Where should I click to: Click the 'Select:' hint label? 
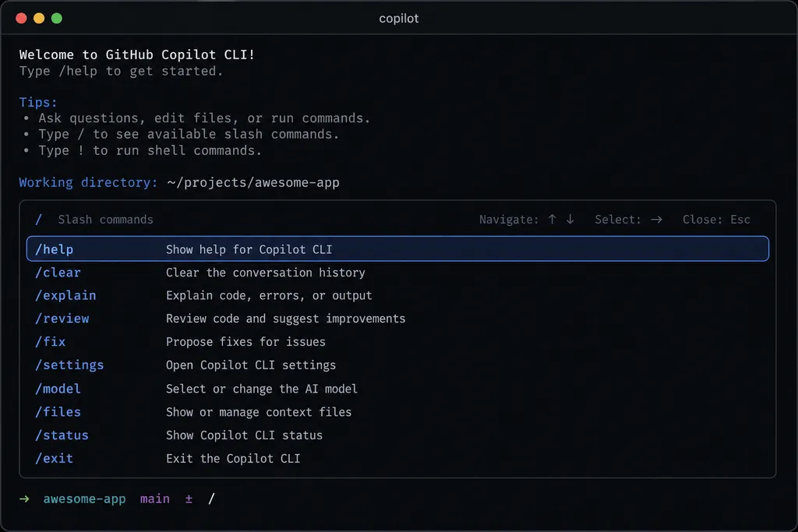(x=618, y=219)
